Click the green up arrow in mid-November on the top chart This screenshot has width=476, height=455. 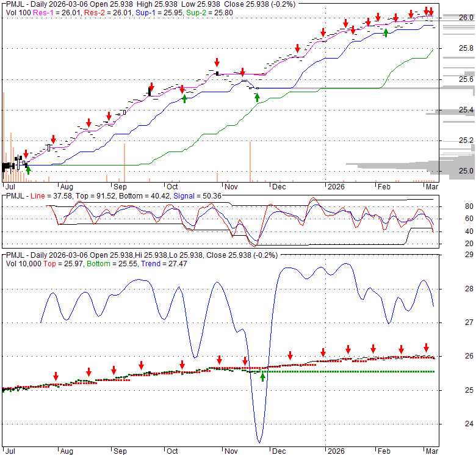257,96
